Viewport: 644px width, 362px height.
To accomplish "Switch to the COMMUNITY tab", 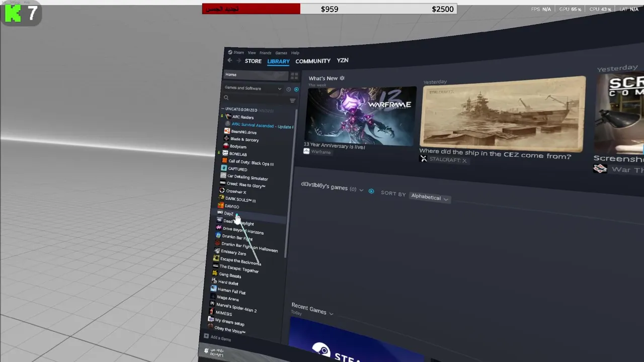I will pyautogui.click(x=313, y=61).
